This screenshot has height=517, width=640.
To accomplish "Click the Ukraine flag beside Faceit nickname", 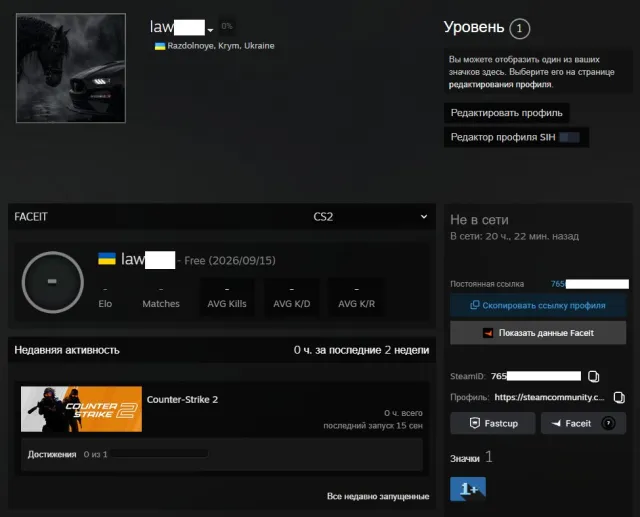I will point(107,259).
